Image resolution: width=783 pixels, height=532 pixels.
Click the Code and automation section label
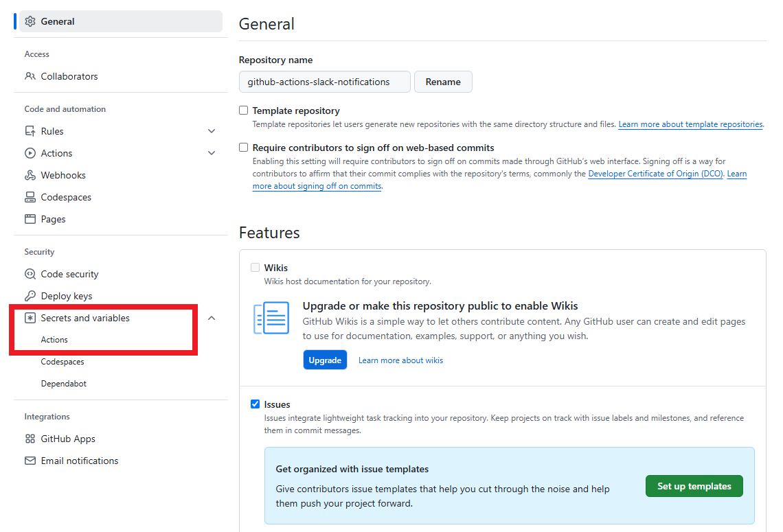(65, 109)
